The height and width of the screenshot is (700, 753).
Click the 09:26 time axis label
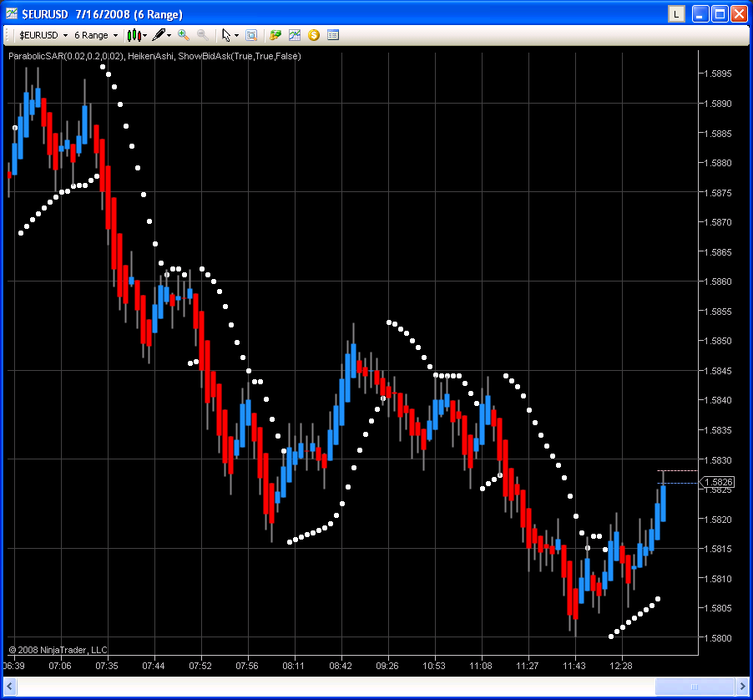(387, 666)
